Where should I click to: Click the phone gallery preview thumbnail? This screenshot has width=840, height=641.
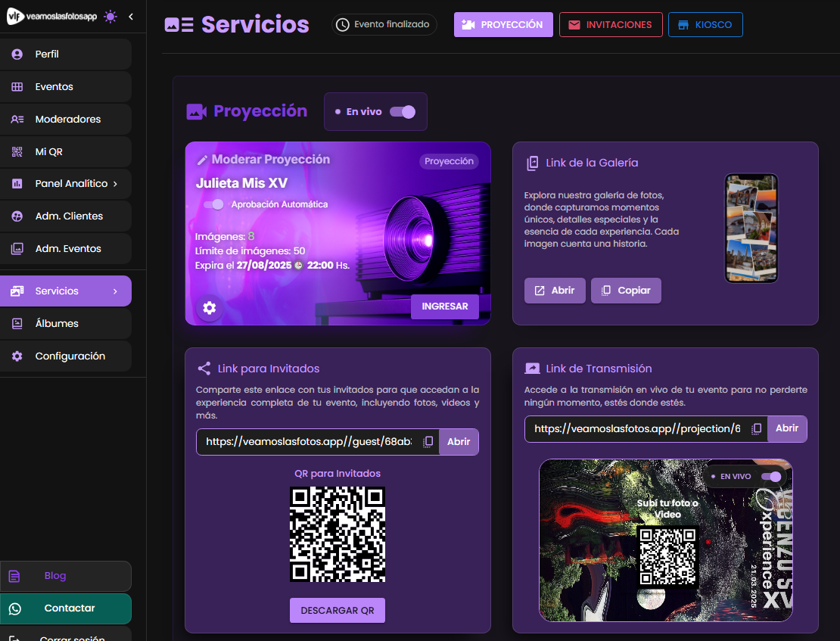click(751, 228)
